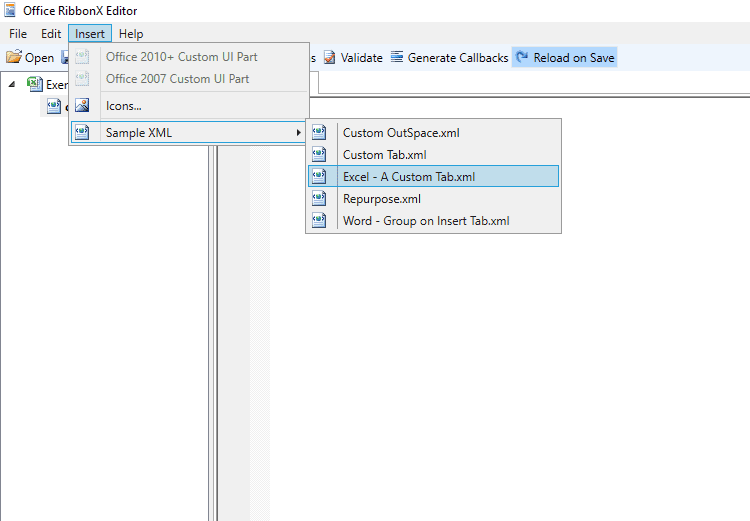Select Office 2010+ Custom UI Part entry
This screenshot has height=521, width=750.
click(x=189, y=57)
